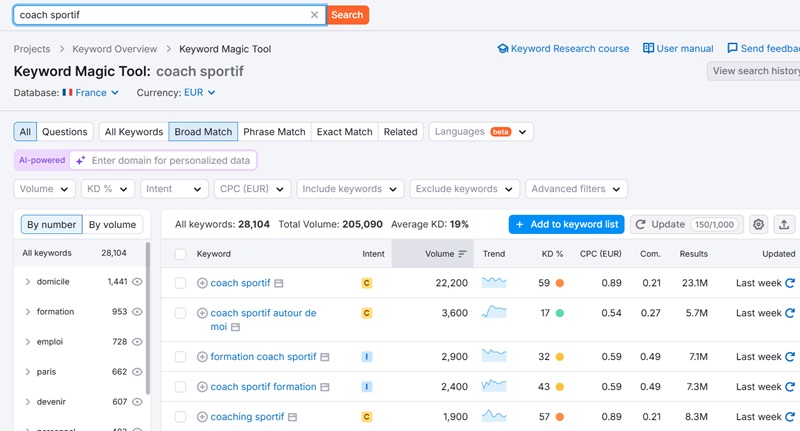
Task: Sort groups By number
Action: 52,224
